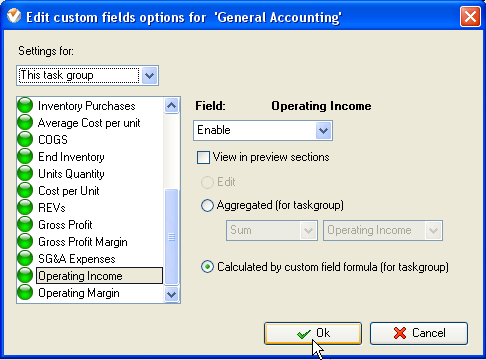Click the green status icon for REVs

pos(25,207)
